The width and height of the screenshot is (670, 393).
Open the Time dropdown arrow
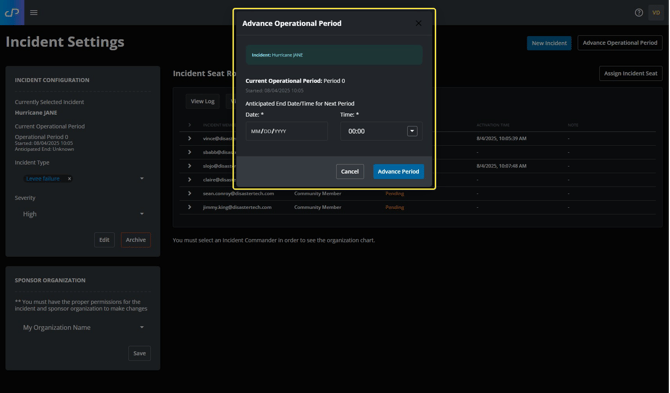point(412,131)
